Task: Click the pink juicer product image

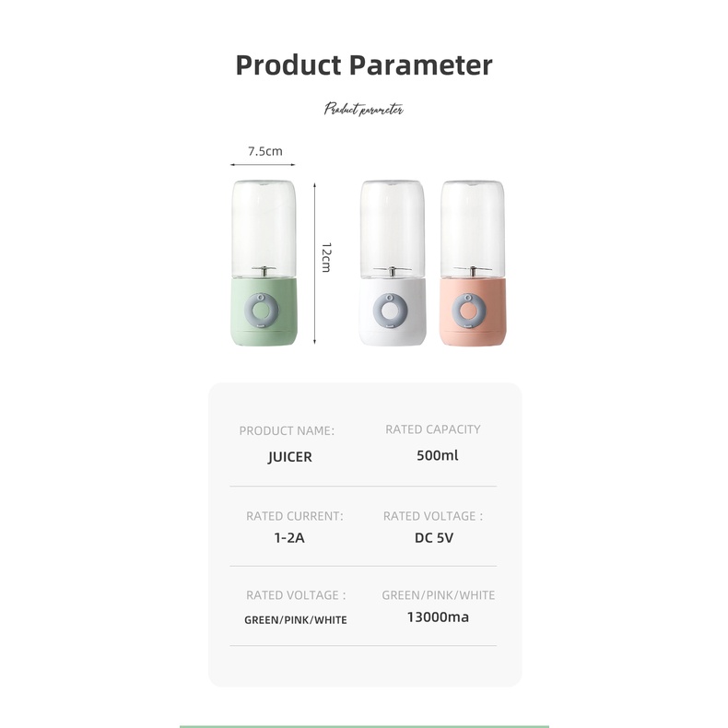Action: coord(473,263)
